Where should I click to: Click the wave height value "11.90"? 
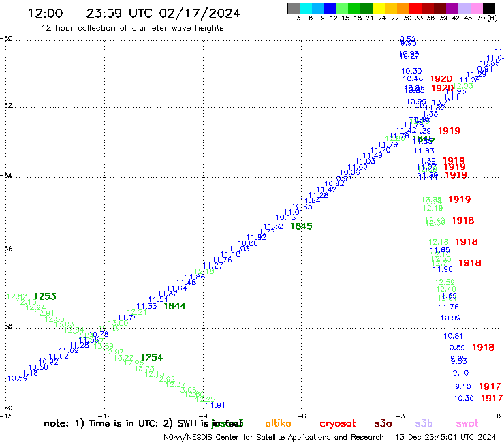point(443,269)
